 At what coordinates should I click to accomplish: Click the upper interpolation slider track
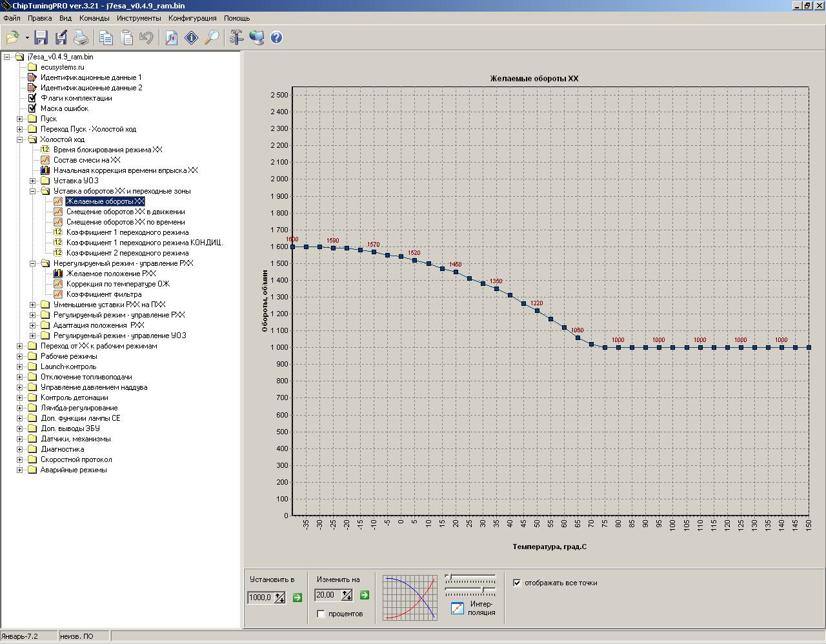coord(471,577)
